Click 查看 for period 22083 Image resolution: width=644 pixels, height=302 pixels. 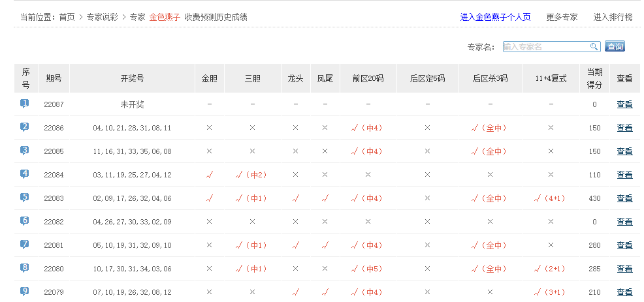624,198
